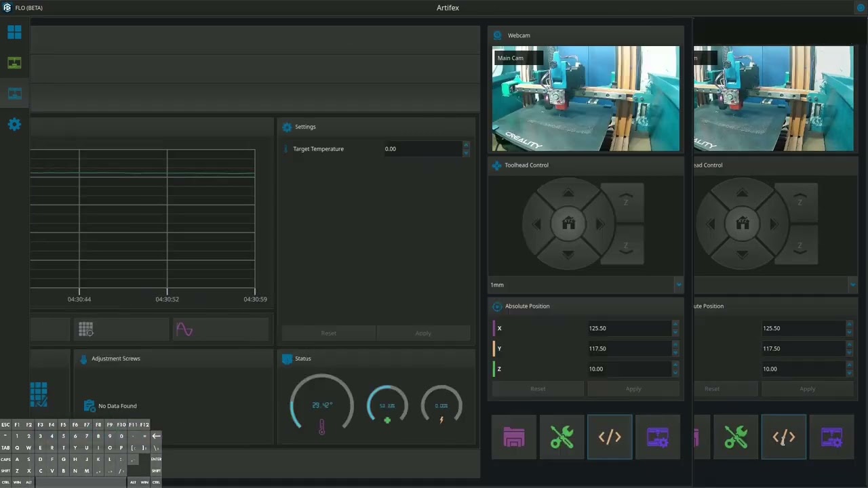868x488 pixels.
Task: Click TAB on the on-screen keyboard
Action: [x=5, y=448]
